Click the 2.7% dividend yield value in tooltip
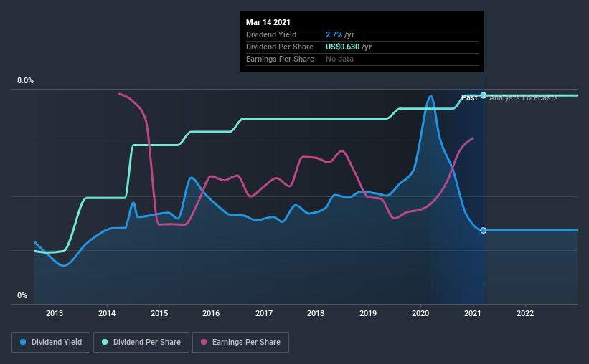589x364 pixels. coord(334,34)
